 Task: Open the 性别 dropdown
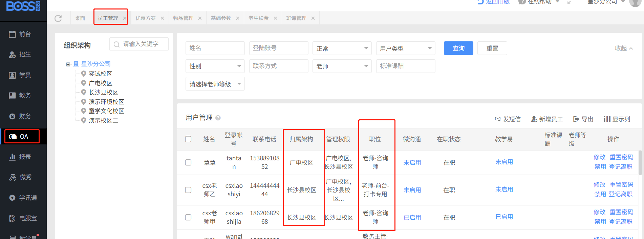(215, 66)
